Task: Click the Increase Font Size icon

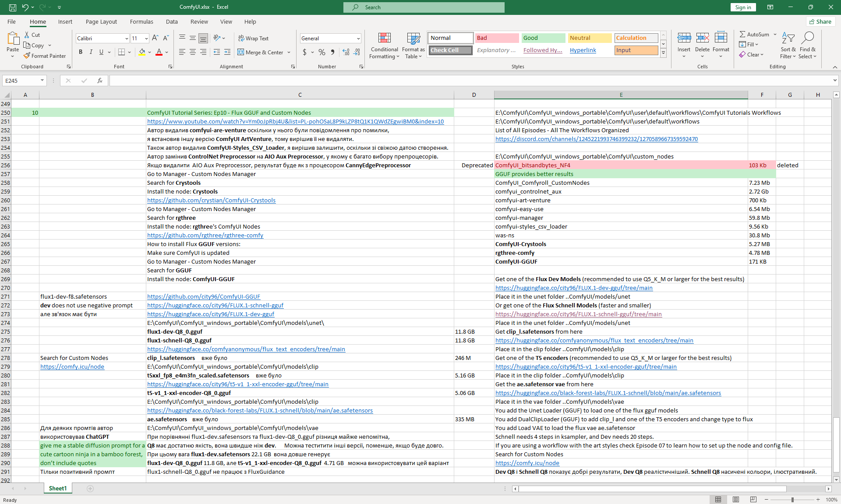Action: click(x=155, y=39)
